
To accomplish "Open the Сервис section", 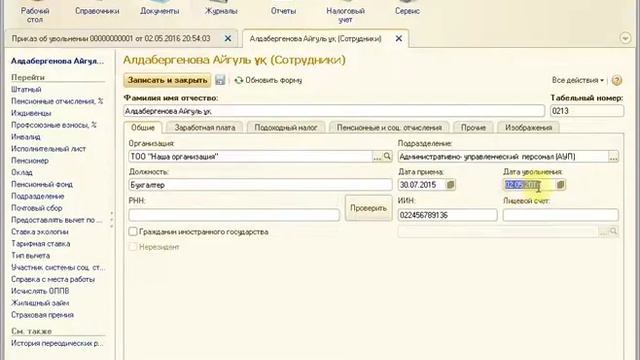I will tap(407, 11).
